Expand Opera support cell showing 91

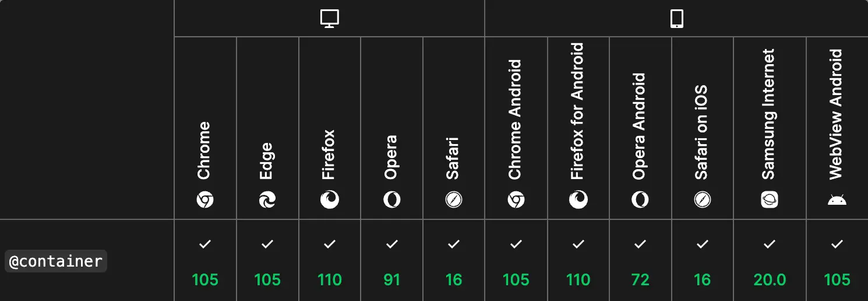(x=392, y=261)
